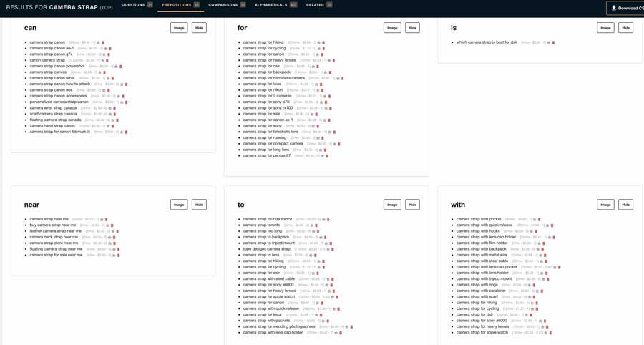Open keyword 'camera strap store near me'
This screenshot has height=345, width=644.
click(54, 243)
